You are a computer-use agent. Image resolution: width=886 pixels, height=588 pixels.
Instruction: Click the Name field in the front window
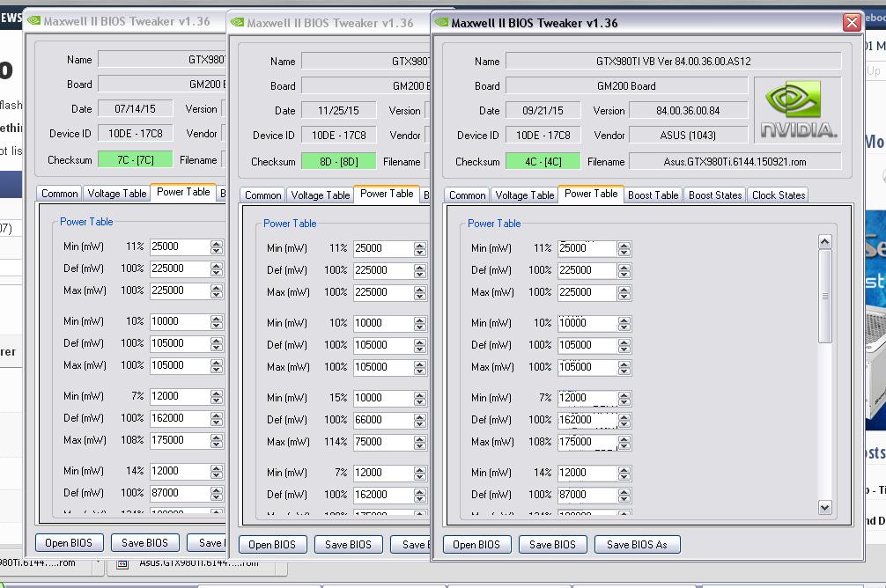point(673,61)
